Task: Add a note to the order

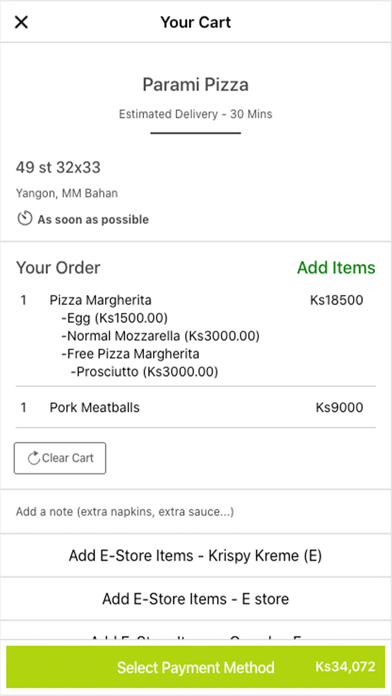Action: coord(196,512)
